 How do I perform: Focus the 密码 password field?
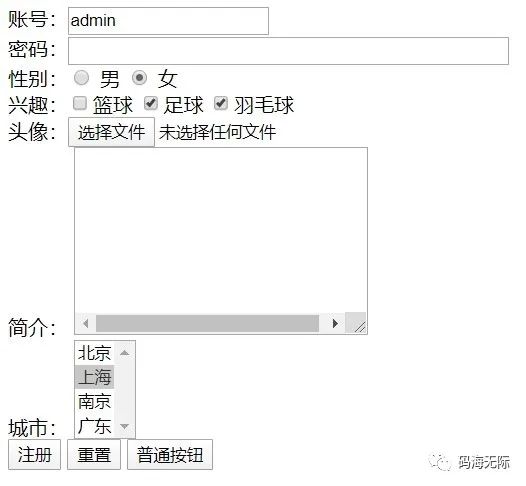(288, 51)
